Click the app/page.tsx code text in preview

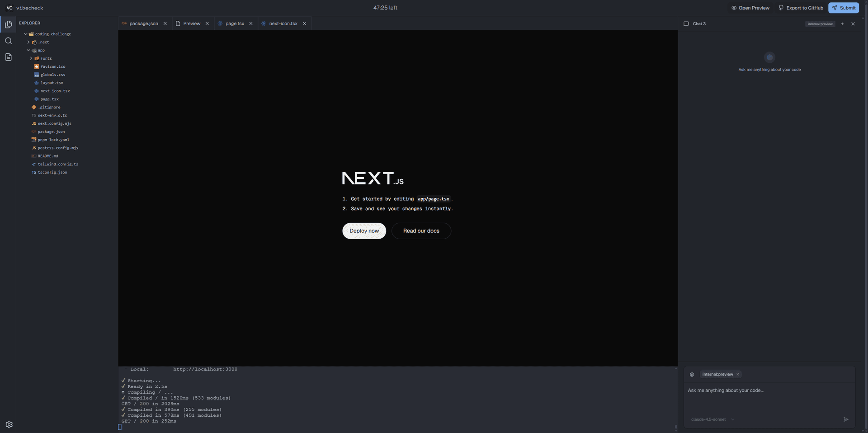(434, 199)
